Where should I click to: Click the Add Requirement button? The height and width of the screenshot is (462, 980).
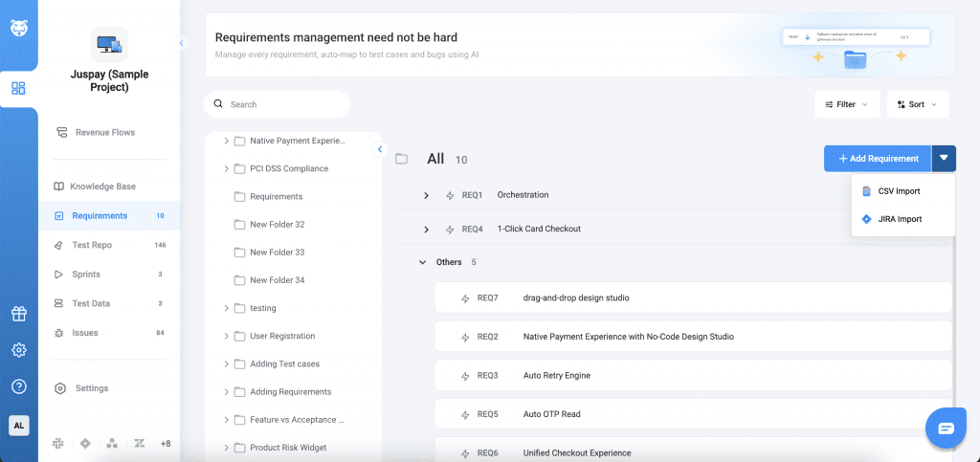(877, 159)
